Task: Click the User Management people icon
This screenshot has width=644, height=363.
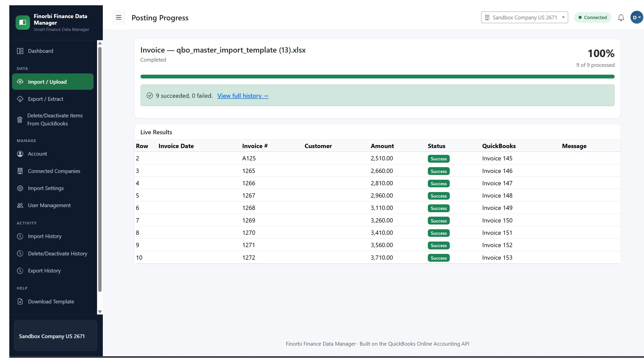Action: tap(20, 205)
